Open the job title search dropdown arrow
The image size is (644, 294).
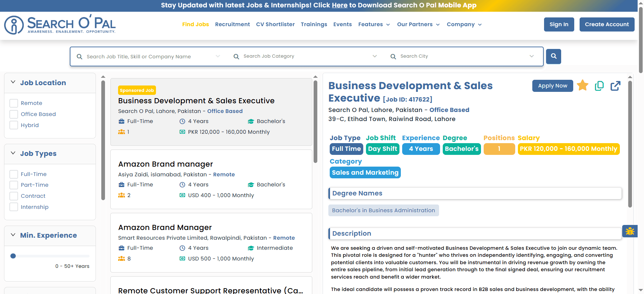(x=218, y=56)
